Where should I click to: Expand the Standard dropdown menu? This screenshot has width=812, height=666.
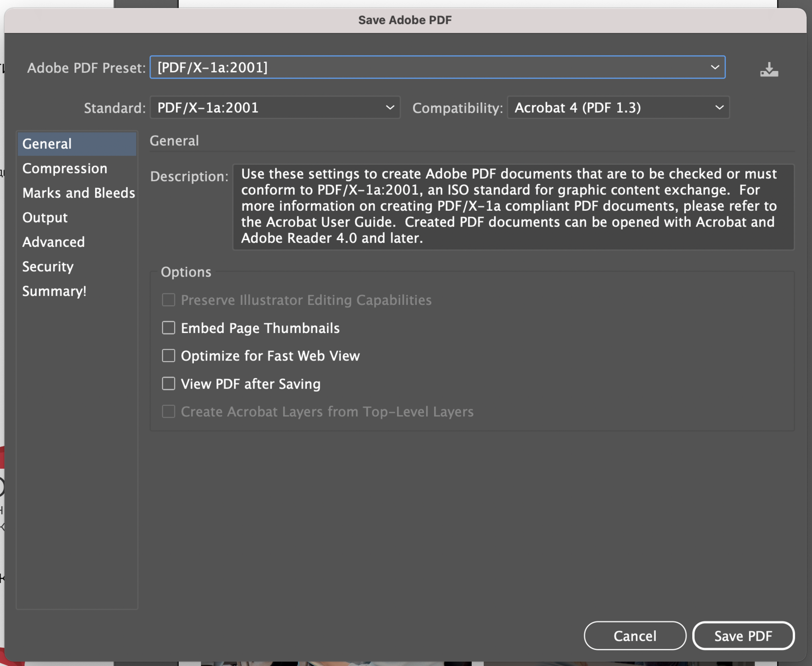click(275, 108)
